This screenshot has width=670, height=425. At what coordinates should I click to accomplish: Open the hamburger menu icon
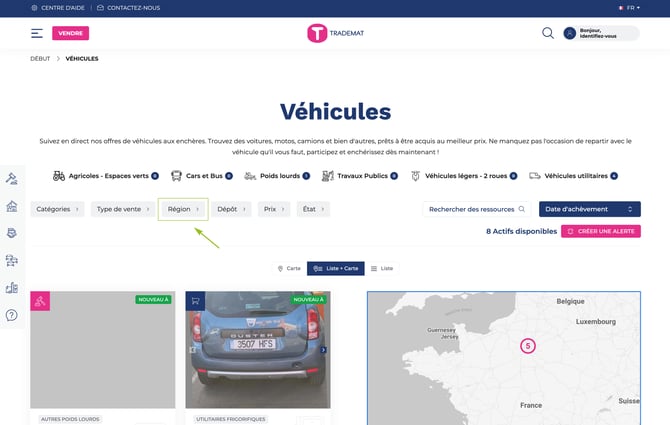tap(37, 33)
